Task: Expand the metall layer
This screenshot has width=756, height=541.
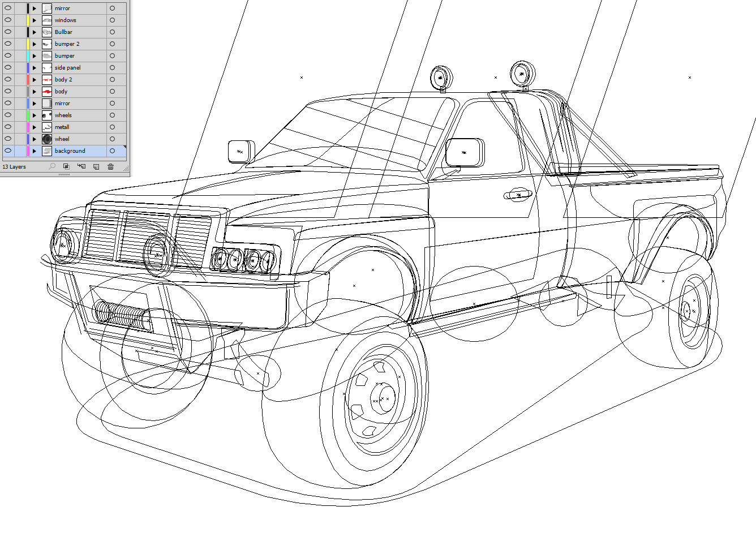Action: tap(34, 127)
